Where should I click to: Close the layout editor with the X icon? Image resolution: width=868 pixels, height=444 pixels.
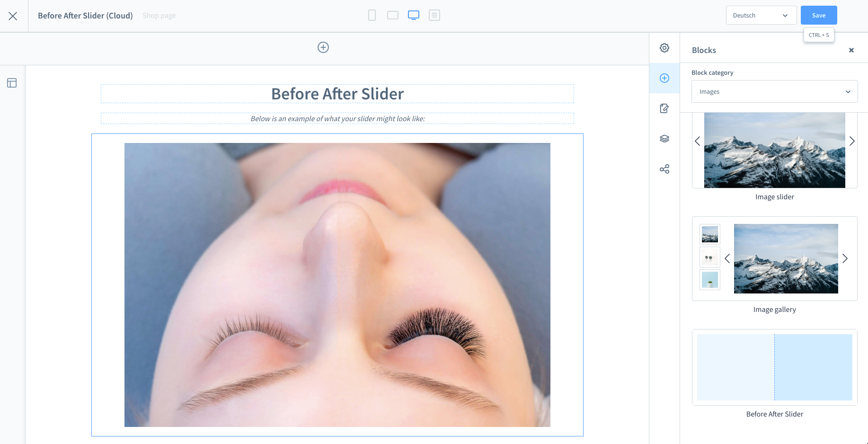(x=13, y=16)
